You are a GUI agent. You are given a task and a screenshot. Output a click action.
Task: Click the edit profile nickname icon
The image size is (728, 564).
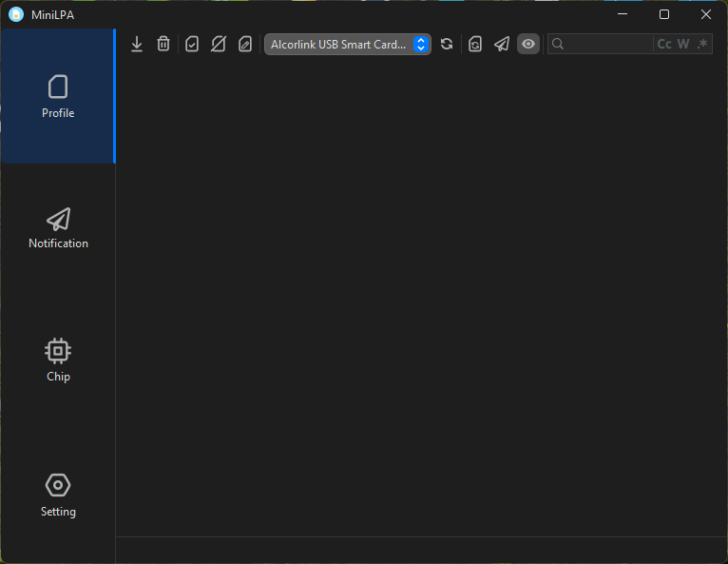point(245,44)
